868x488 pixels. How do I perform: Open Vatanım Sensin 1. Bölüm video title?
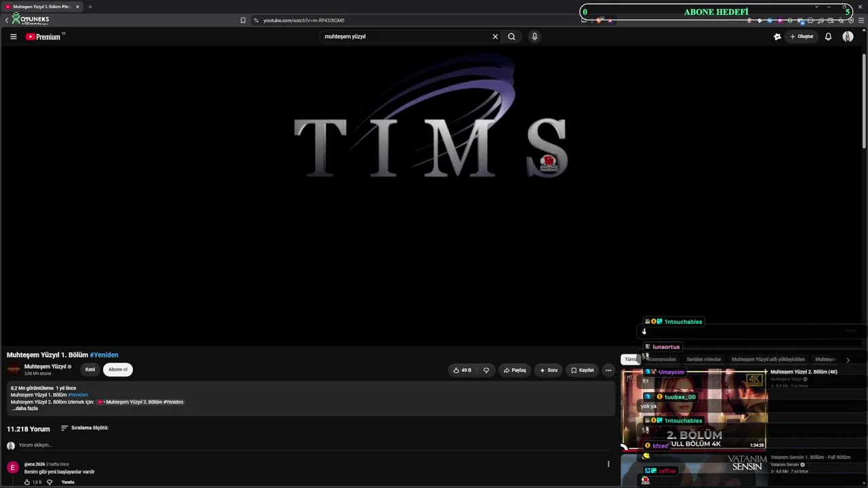(810, 457)
